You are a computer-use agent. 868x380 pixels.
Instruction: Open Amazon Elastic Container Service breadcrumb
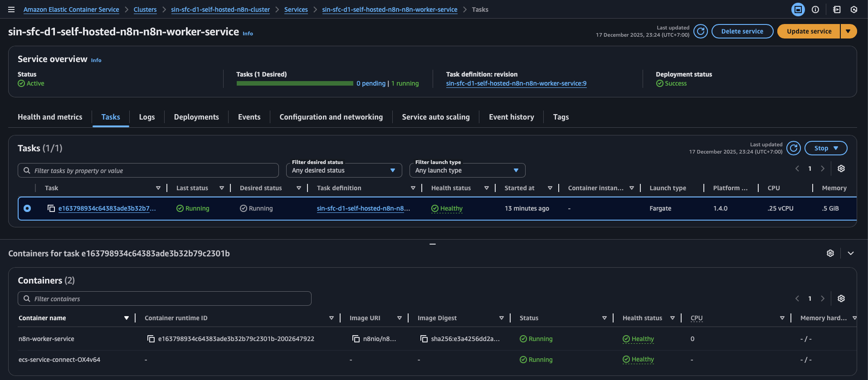71,10
